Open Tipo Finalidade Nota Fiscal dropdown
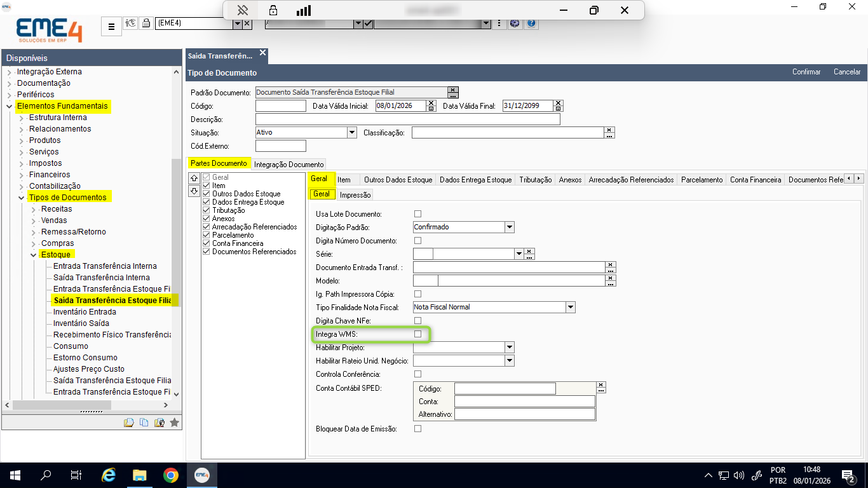Screen dimensions: 868x488 click(571, 307)
